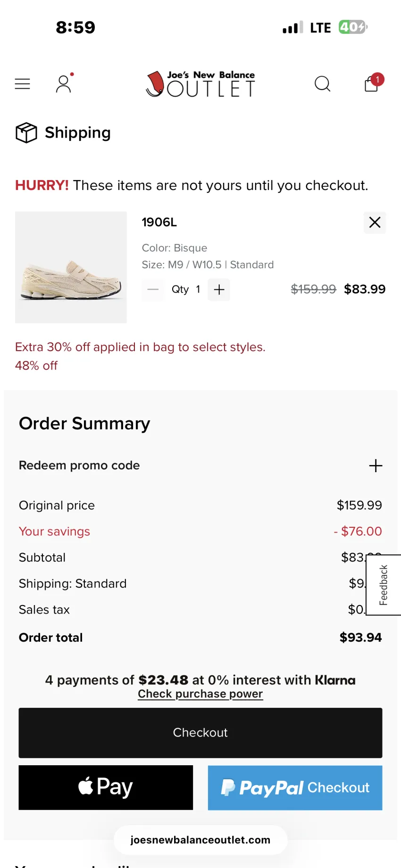This screenshot has width=401, height=868.
Task: Go to Joe's New Balance Outlet home logo
Action: coord(200,84)
